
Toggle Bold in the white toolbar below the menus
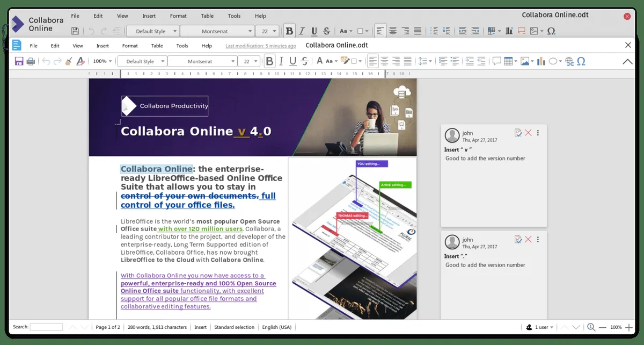tap(269, 61)
